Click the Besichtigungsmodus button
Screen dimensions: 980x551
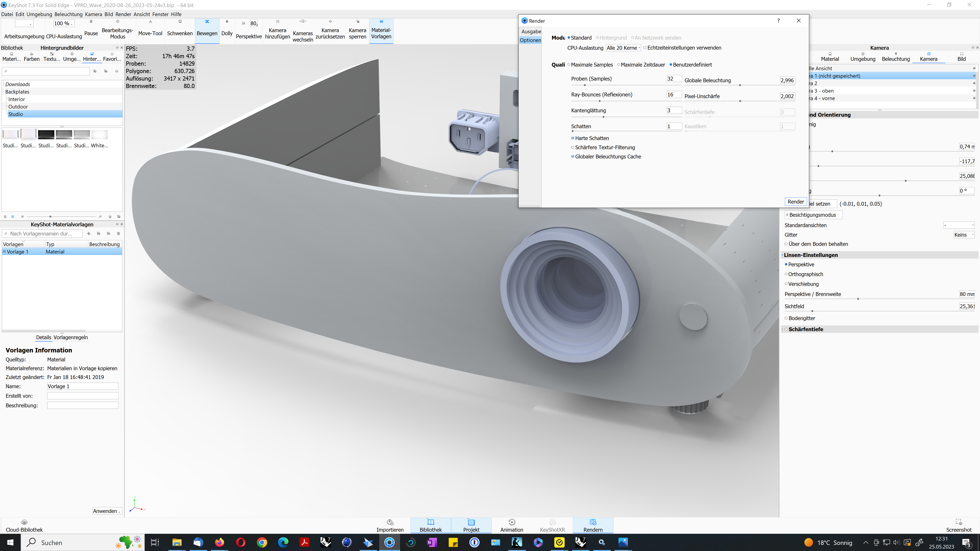(x=813, y=215)
